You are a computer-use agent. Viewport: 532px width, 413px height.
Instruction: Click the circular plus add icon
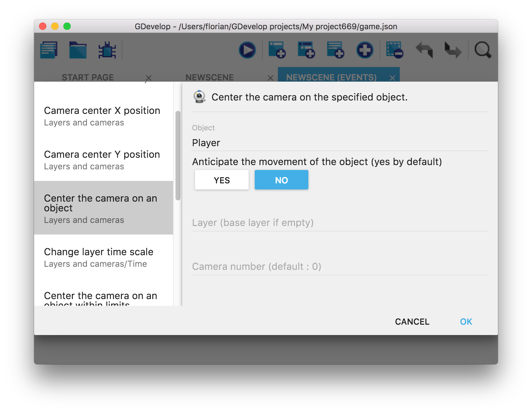(x=365, y=50)
